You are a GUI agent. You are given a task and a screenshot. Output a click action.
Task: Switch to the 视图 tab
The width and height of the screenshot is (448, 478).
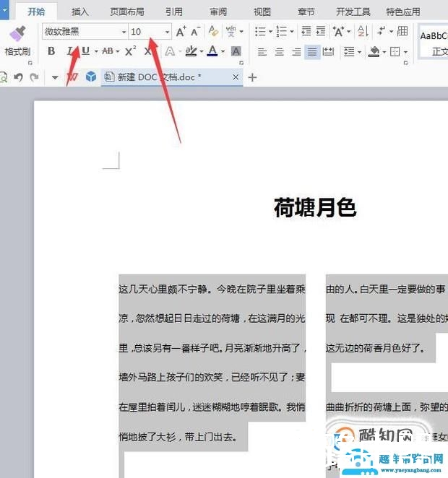[262, 12]
